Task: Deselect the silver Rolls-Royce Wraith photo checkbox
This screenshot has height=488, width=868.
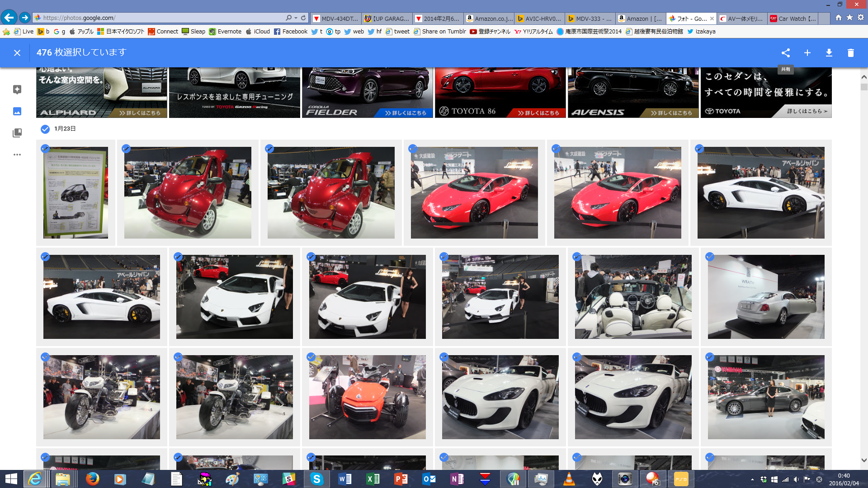Action: point(710,257)
